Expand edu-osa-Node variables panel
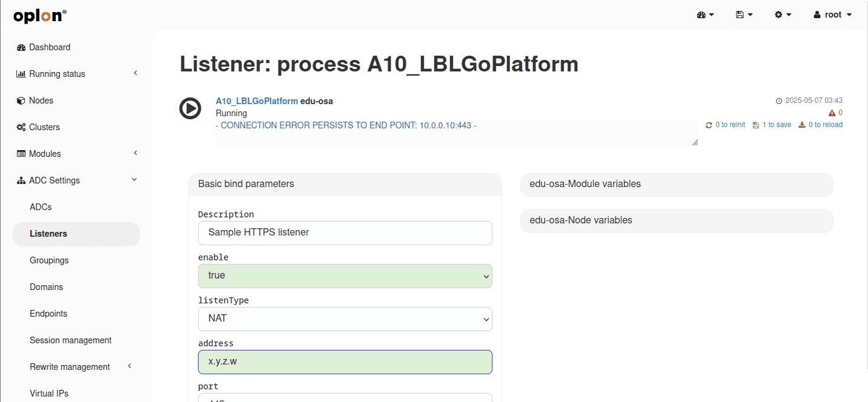Screen dimensions: 868x402 pos(677,220)
